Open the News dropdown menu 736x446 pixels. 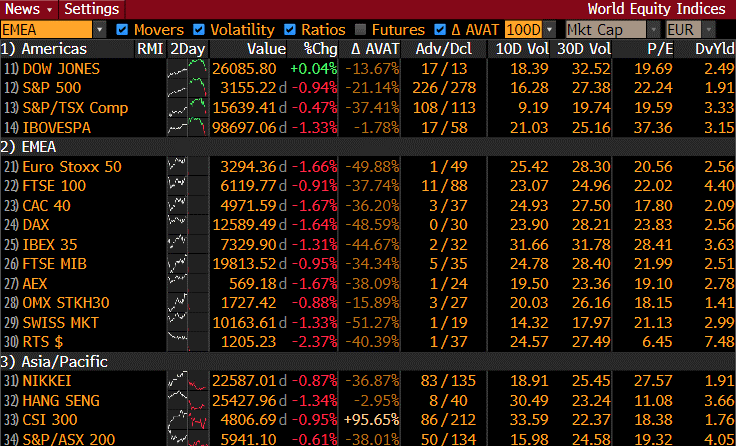click(x=29, y=9)
